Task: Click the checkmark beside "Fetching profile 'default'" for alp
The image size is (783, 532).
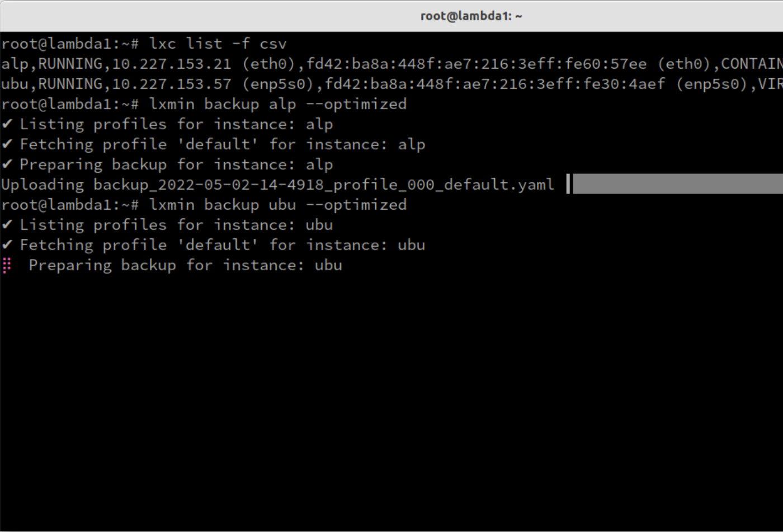Action: (7, 144)
